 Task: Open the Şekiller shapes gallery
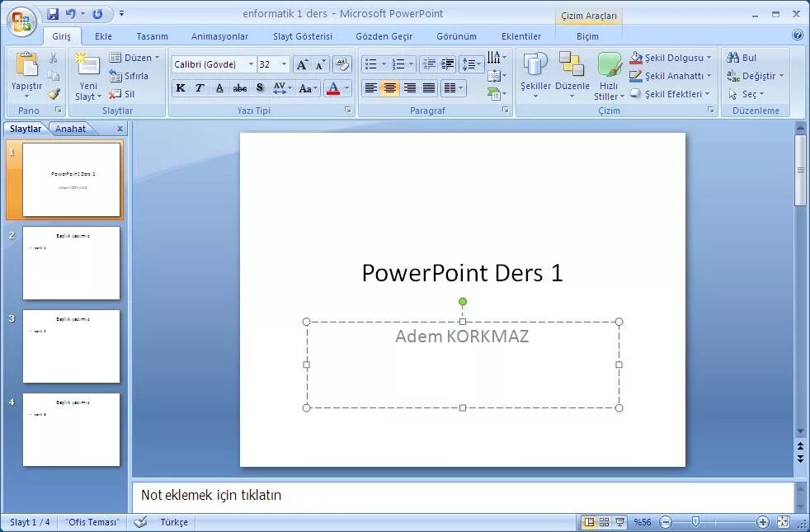coord(535,76)
